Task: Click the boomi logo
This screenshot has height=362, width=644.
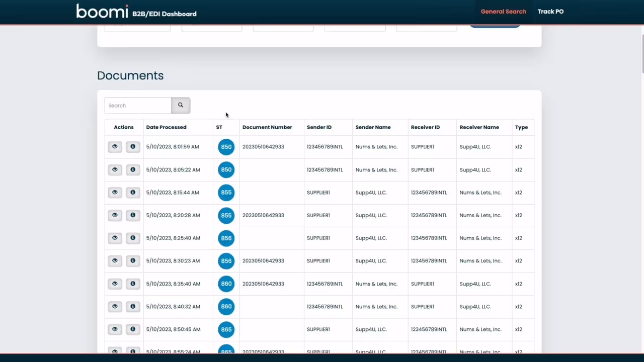Action: point(102,11)
